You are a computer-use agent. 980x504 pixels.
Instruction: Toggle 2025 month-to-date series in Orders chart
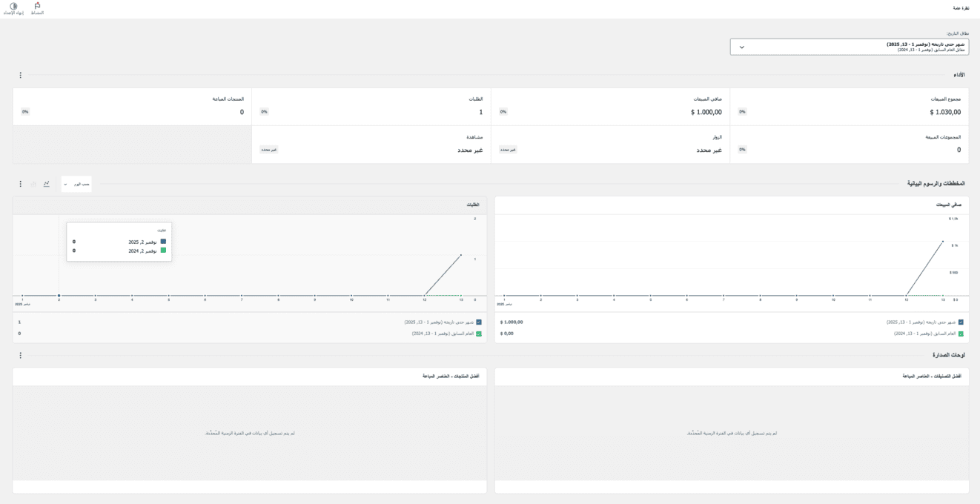(479, 322)
